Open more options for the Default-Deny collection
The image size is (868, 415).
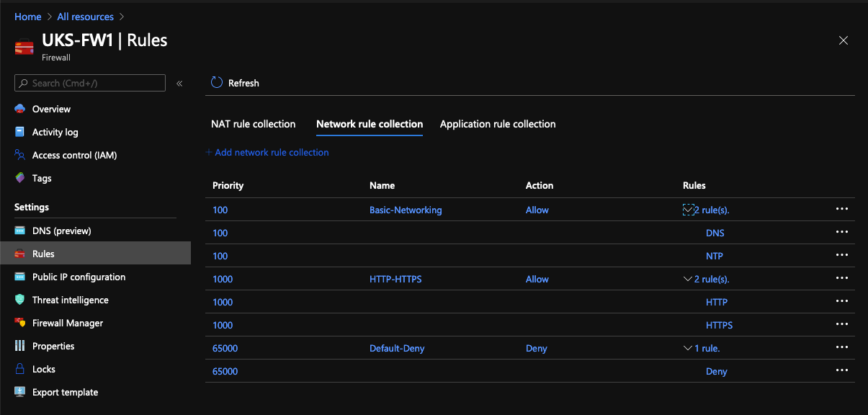click(842, 347)
